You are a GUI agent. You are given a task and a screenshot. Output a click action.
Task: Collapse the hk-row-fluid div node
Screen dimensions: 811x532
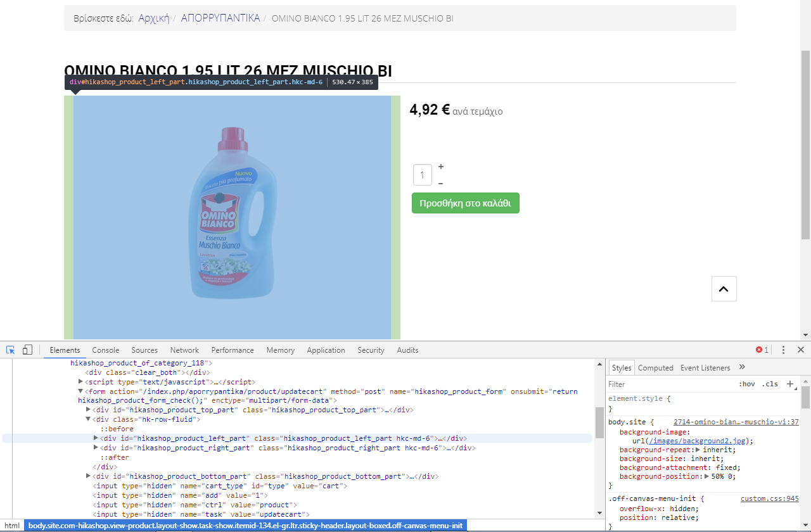(89, 419)
